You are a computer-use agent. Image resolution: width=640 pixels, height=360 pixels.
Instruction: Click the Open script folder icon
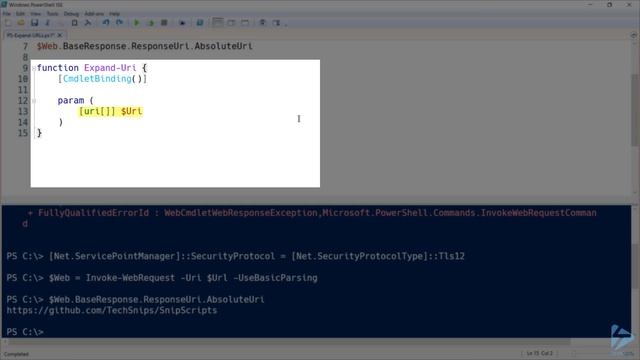point(21,23)
